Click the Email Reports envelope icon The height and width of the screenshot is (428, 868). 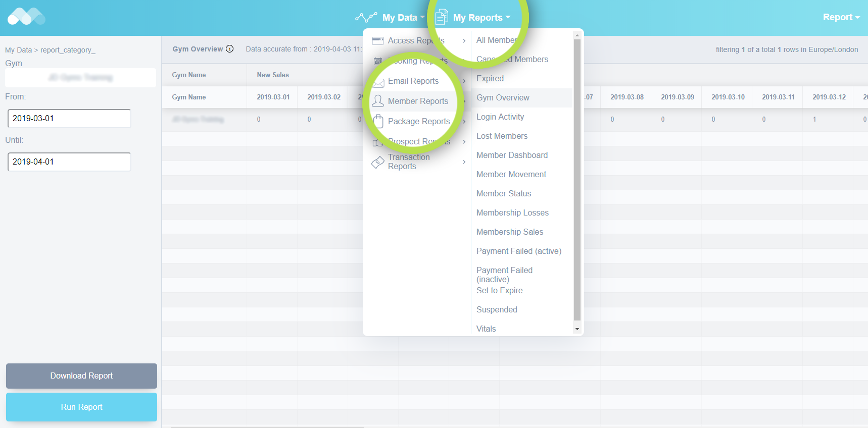[x=378, y=82]
